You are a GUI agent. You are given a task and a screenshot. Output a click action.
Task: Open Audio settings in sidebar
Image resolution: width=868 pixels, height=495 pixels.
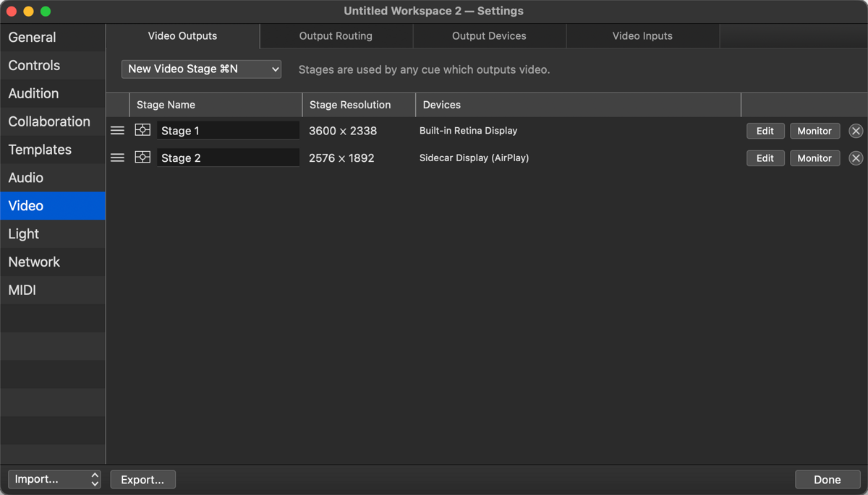click(53, 178)
